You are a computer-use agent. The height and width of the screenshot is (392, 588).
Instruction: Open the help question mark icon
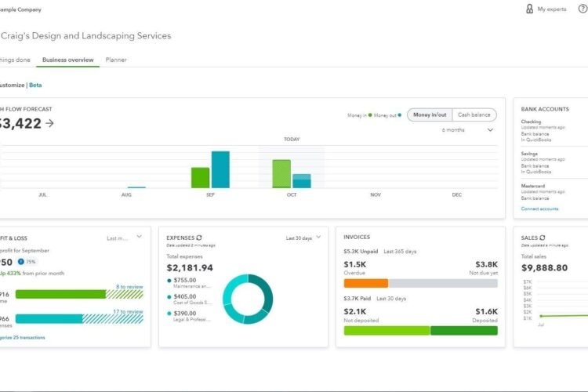pyautogui.click(x=583, y=9)
